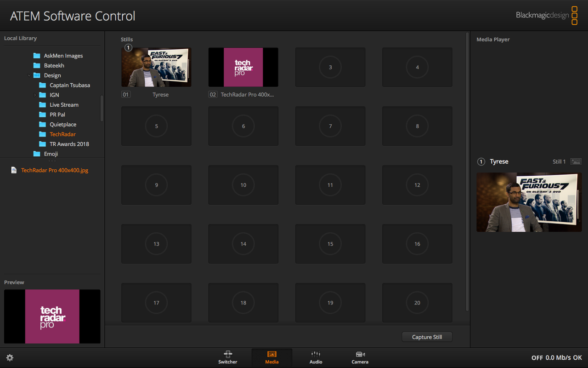Viewport: 588px width, 368px height.
Task: Click the AskMen Images folder icon
Action: tap(37, 56)
